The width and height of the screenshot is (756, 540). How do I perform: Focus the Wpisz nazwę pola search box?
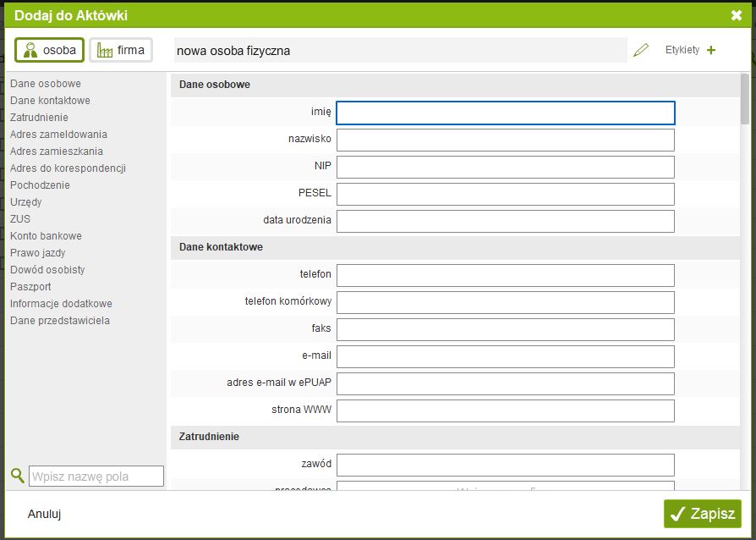pos(96,477)
